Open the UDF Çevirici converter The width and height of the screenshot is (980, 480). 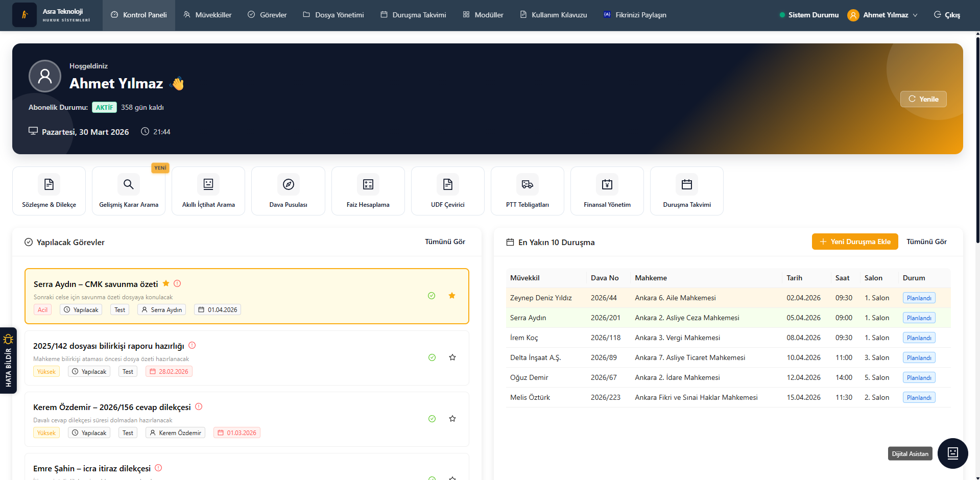pos(447,191)
